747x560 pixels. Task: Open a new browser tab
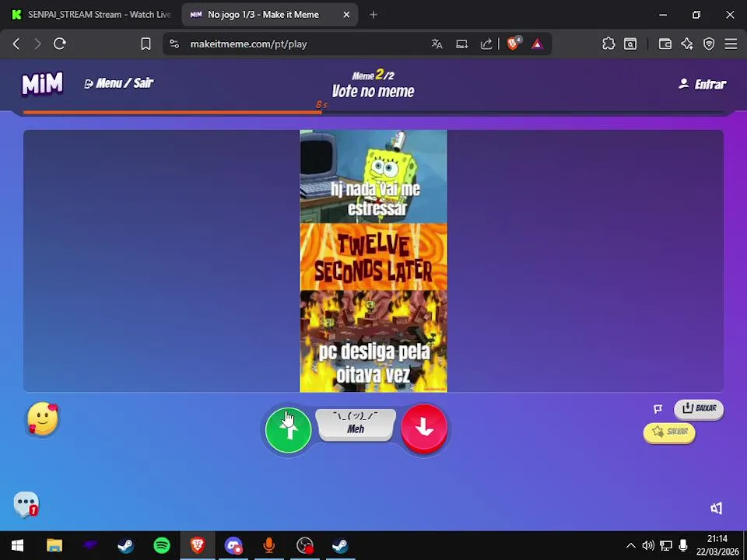click(373, 15)
